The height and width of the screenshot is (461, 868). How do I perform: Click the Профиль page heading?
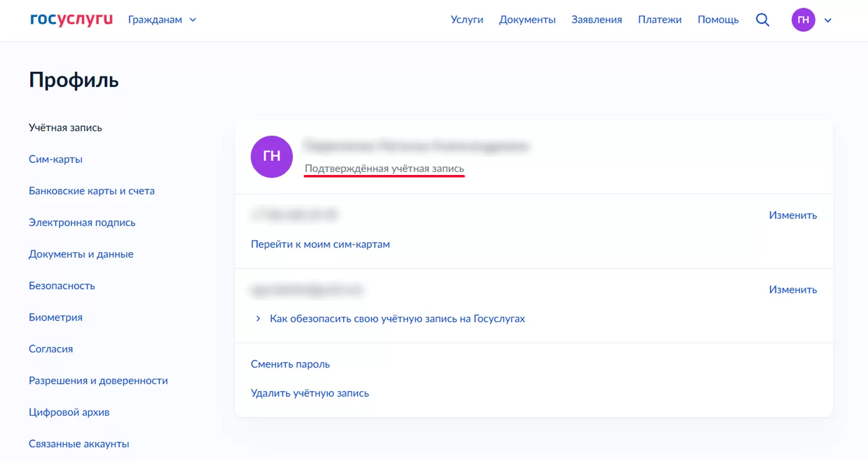[74, 80]
